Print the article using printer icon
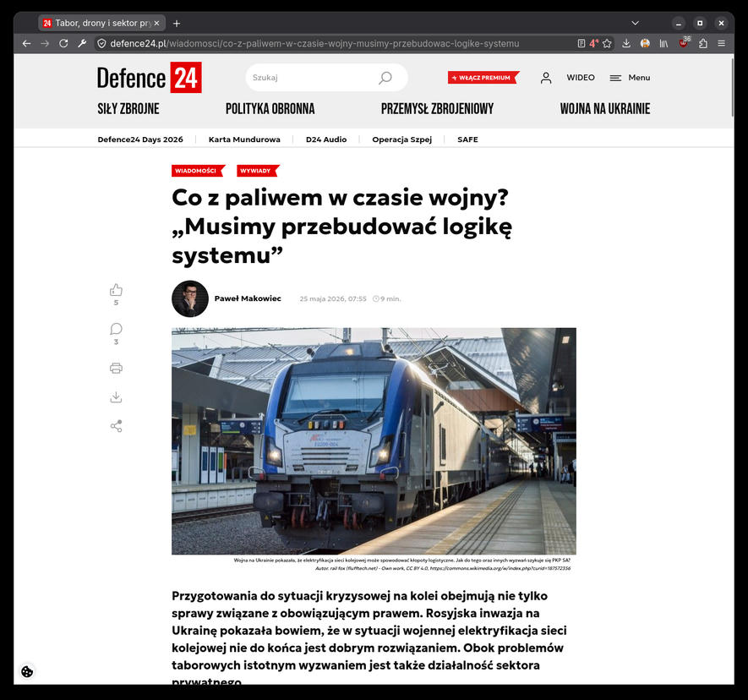 pyautogui.click(x=116, y=368)
